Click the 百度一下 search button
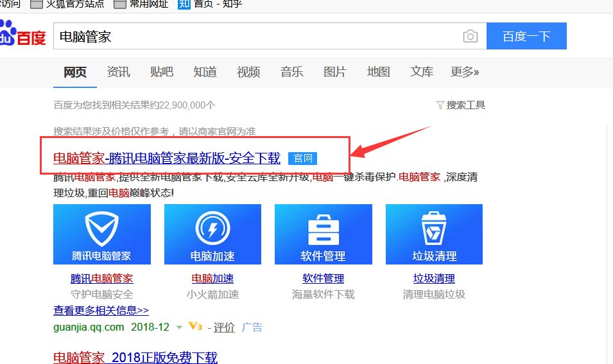613x364 pixels. 526,36
